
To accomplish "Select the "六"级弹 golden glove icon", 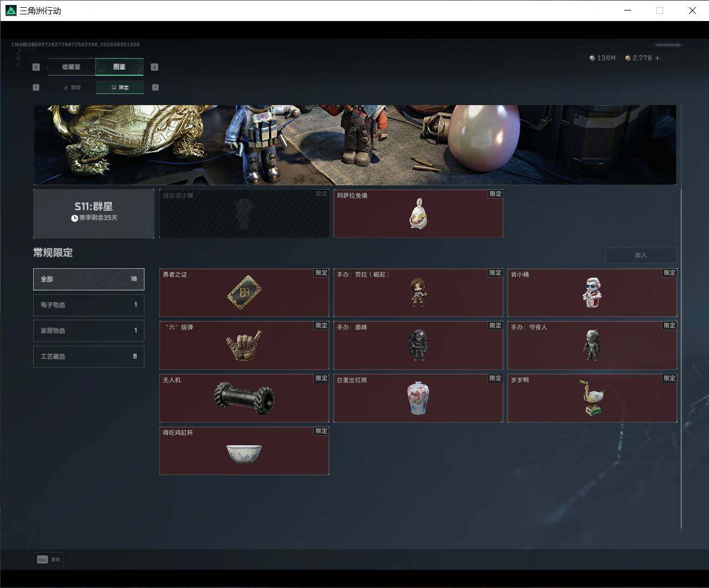I will [244, 346].
